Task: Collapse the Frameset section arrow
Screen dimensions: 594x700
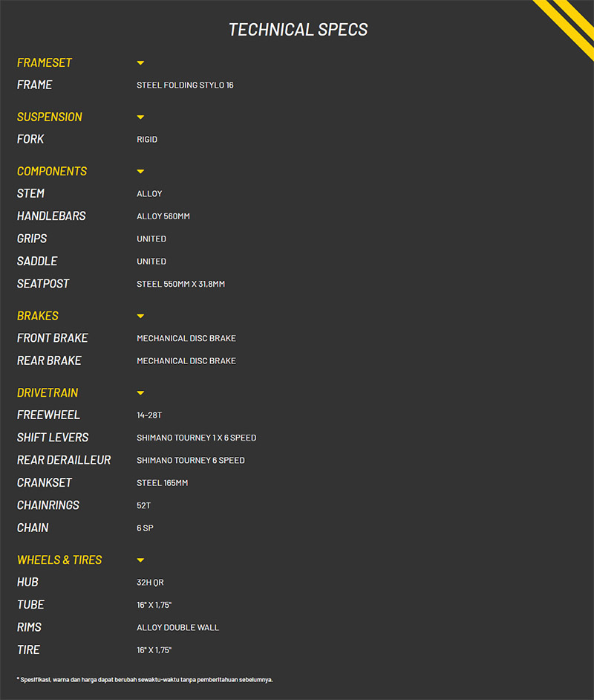Action: coord(140,63)
